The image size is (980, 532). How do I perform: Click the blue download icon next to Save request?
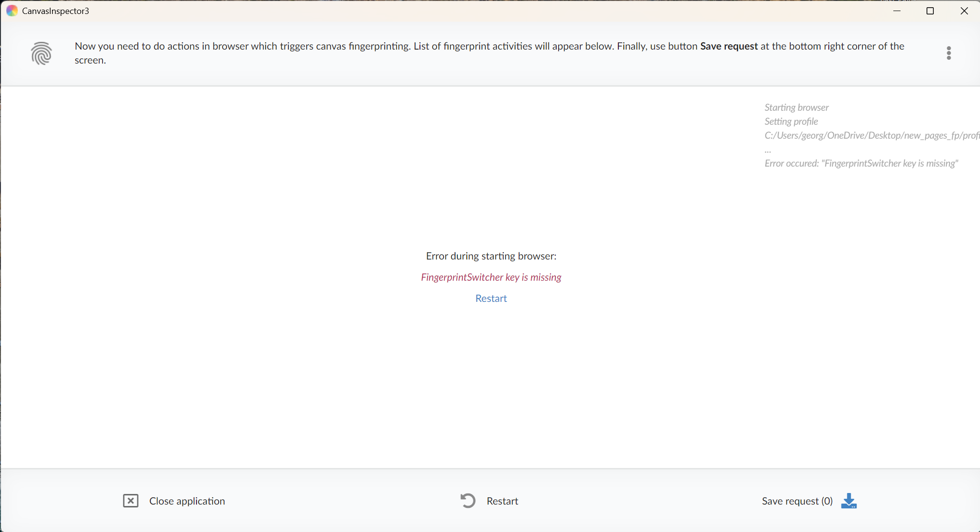[x=849, y=501]
